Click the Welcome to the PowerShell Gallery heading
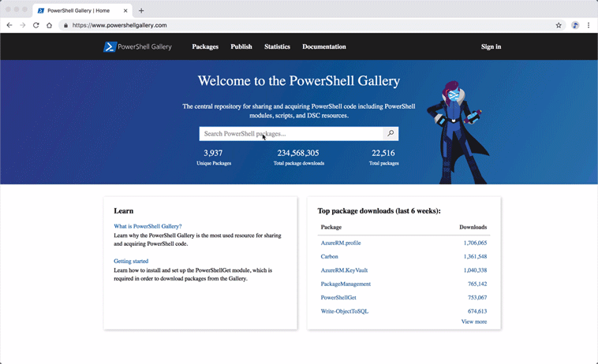The height and width of the screenshot is (364, 598). point(299,80)
